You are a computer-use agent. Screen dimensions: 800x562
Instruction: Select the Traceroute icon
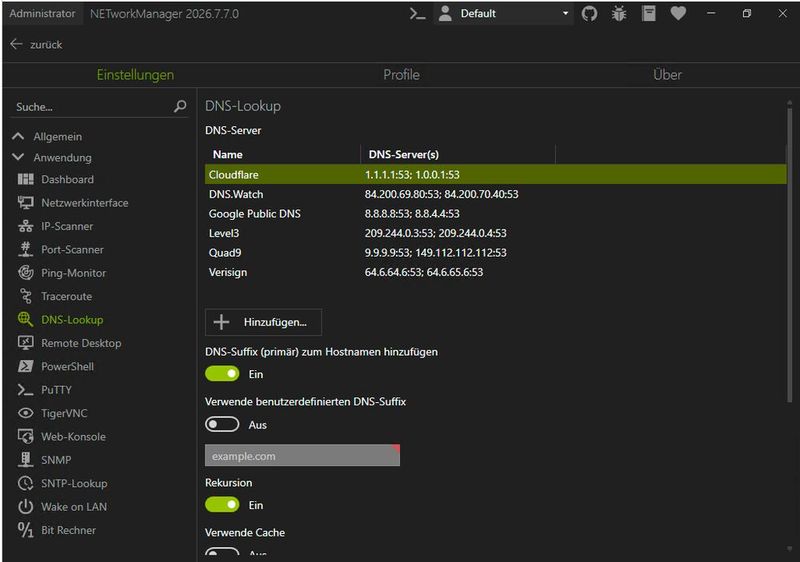point(26,296)
